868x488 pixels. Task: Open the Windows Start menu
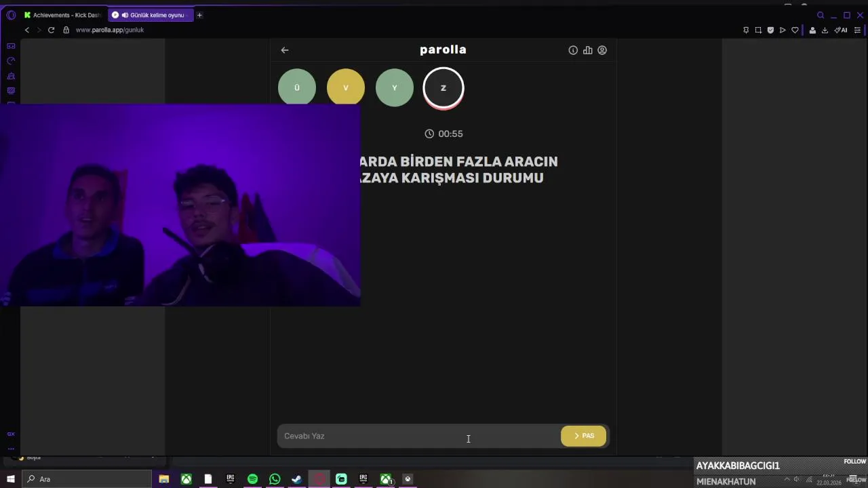(x=11, y=479)
